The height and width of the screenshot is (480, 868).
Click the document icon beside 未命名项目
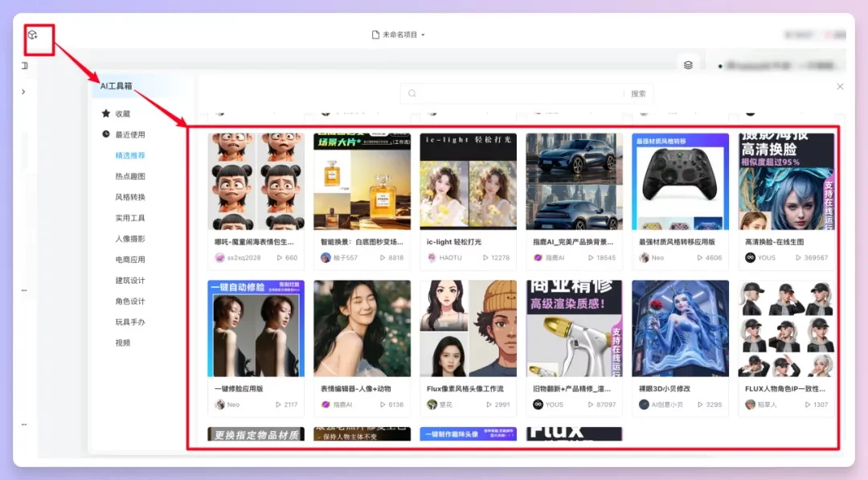pyautogui.click(x=375, y=34)
